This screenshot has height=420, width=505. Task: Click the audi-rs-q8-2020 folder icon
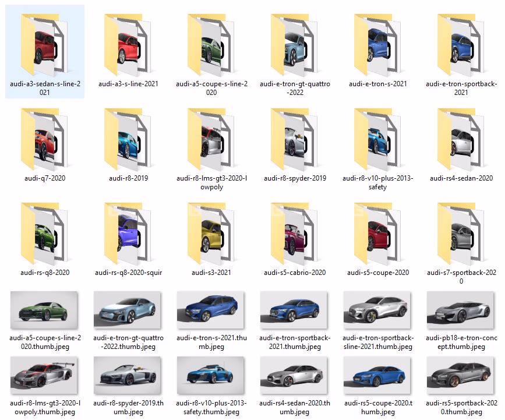click(x=45, y=234)
